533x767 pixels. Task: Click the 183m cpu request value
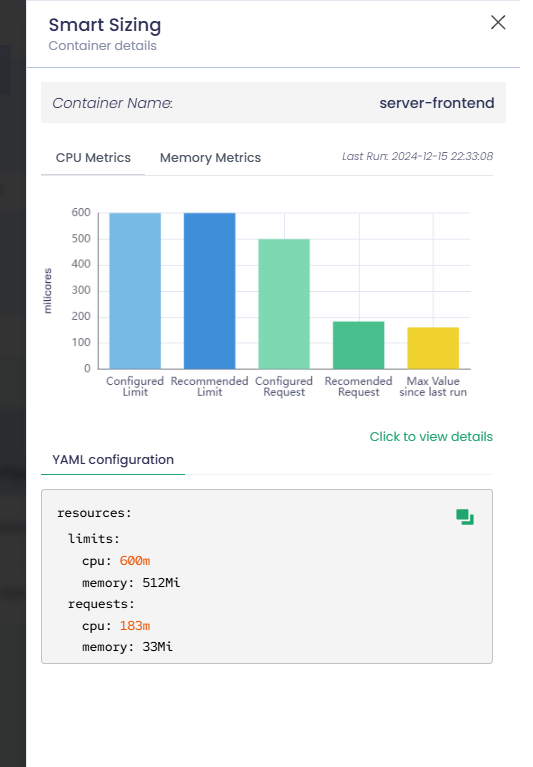click(134, 626)
